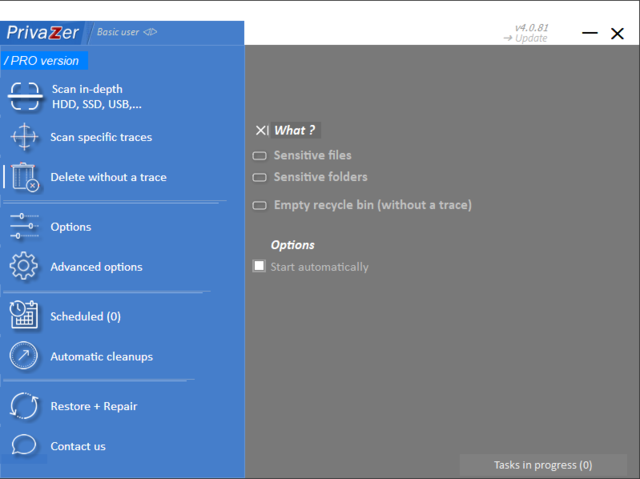The height and width of the screenshot is (479, 640).
Task: Click the Automatic cleanups gauge icon
Action: [x=24, y=355]
